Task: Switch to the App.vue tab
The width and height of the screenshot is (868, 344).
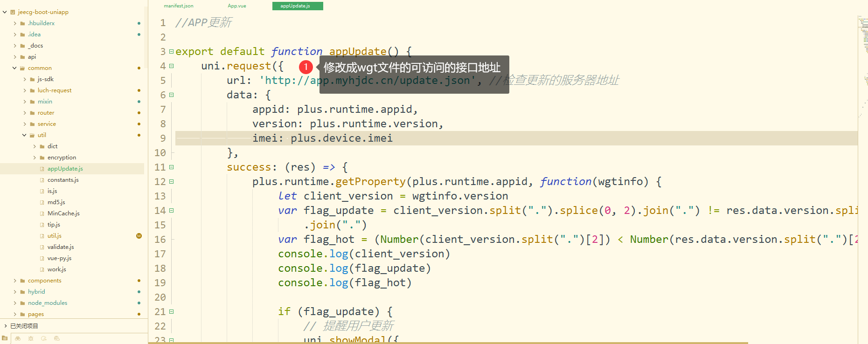Action: [237, 6]
